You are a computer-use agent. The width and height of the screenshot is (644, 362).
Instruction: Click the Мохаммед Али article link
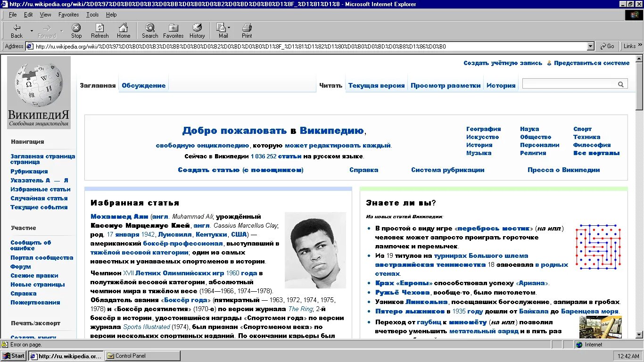coord(119,216)
